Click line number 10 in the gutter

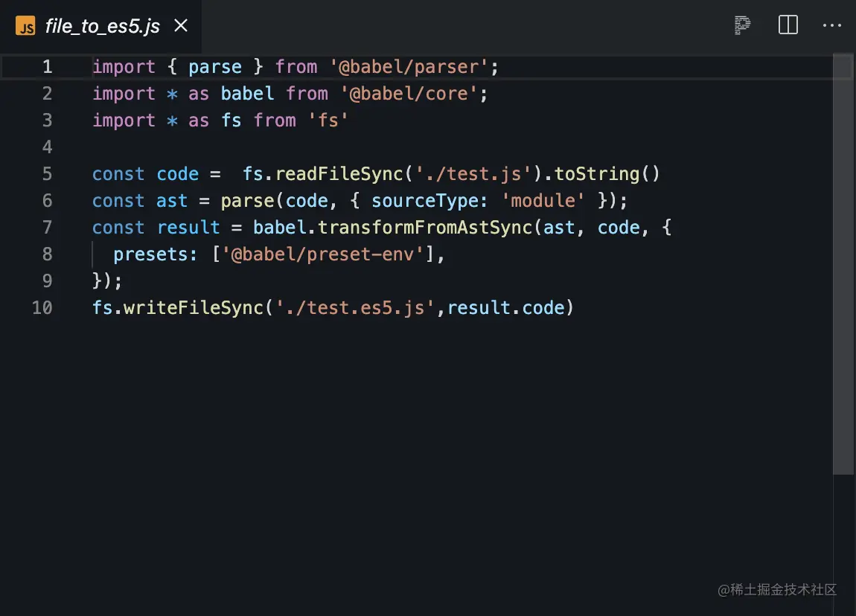pyautogui.click(x=42, y=307)
